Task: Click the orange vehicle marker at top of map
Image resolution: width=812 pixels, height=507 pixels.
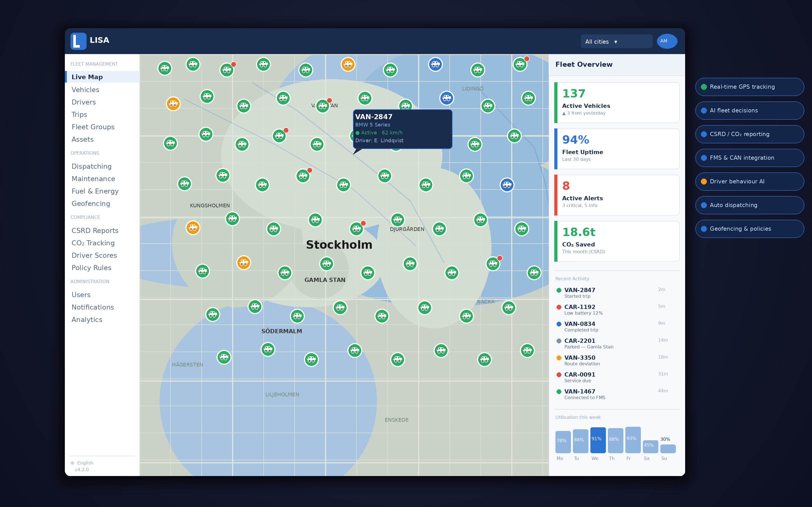Action: tap(348, 64)
